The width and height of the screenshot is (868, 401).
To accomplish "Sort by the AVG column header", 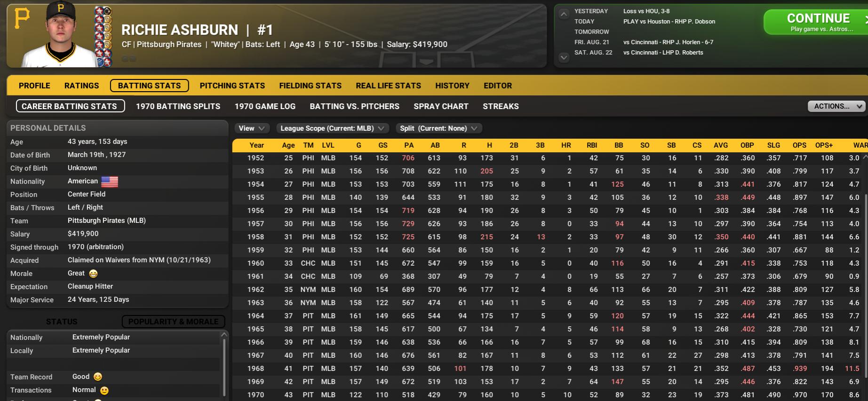I will click(x=720, y=145).
